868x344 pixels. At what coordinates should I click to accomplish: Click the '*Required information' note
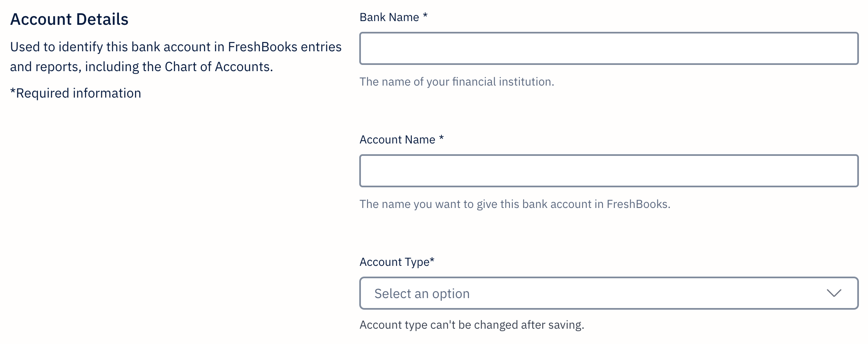coord(76,93)
